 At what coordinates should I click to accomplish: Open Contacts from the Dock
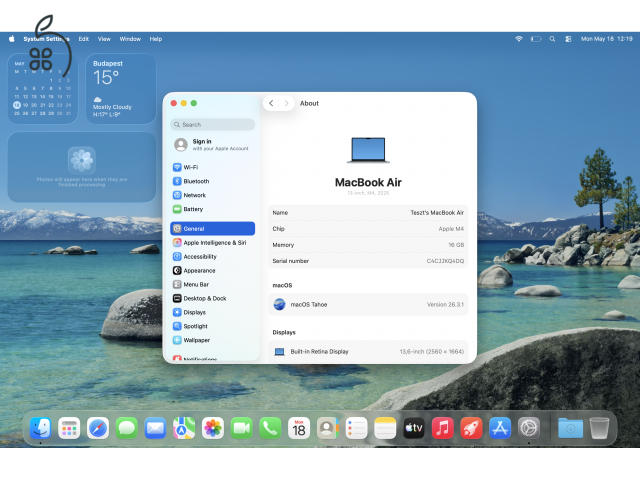[328, 428]
